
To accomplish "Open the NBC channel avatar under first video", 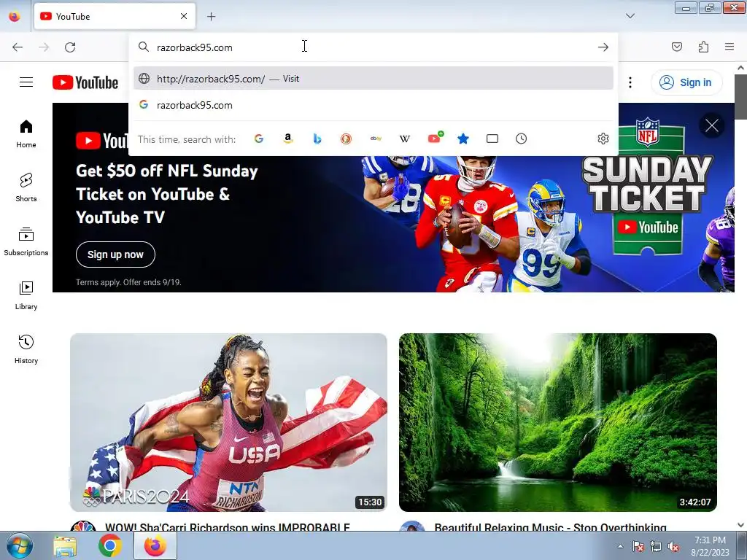I will pos(83,526).
